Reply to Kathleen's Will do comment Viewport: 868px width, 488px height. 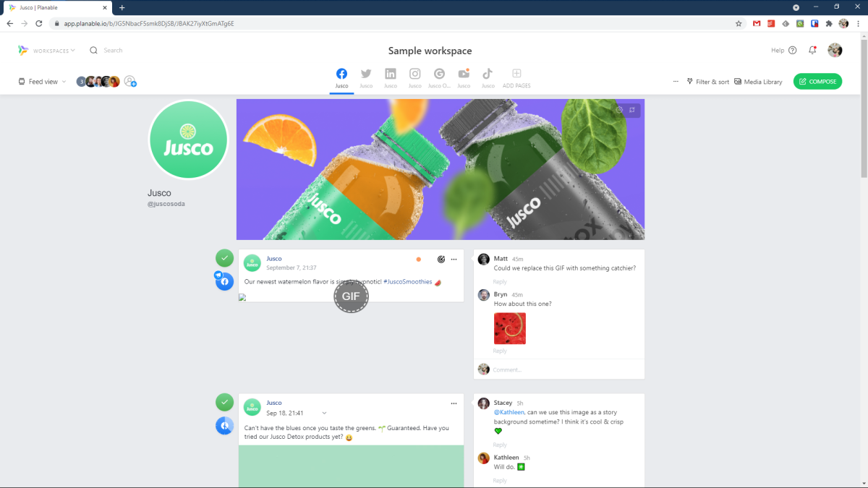500,480
